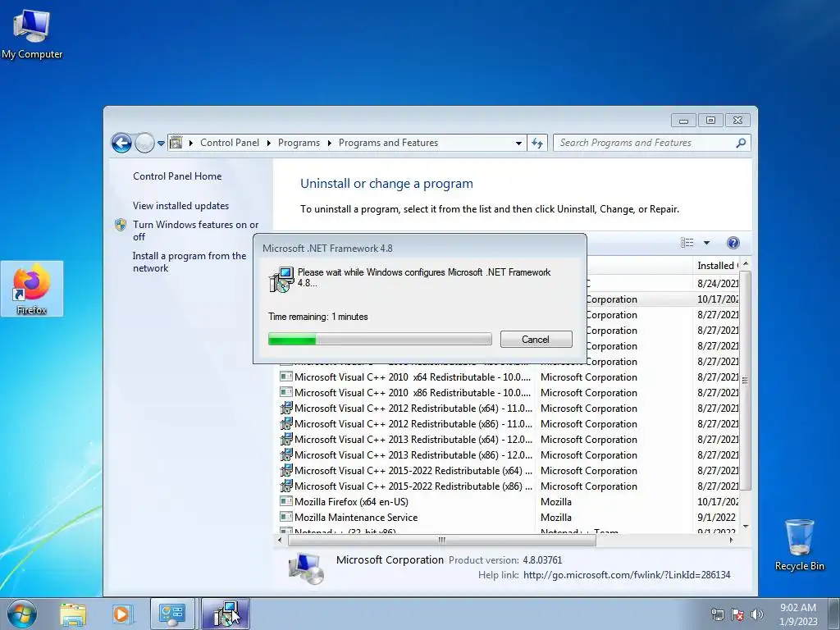Viewport: 840px width, 630px height.
Task: Click the volume speaker tray icon
Action: click(757, 614)
